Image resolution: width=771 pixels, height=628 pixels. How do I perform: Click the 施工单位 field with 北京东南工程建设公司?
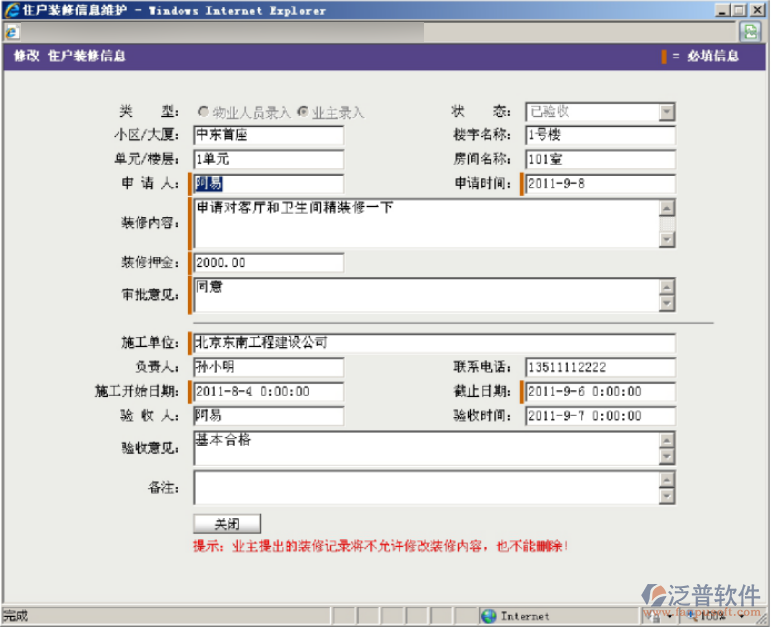[x=434, y=343]
